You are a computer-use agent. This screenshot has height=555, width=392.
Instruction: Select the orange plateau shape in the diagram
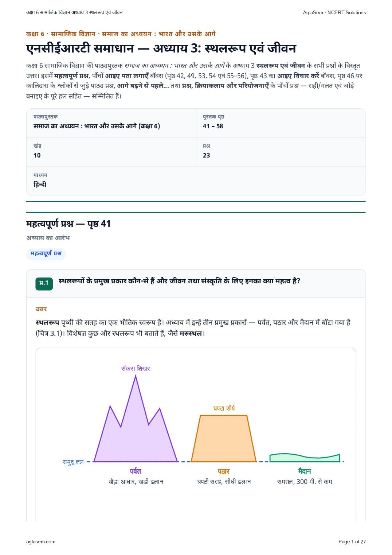click(x=224, y=438)
